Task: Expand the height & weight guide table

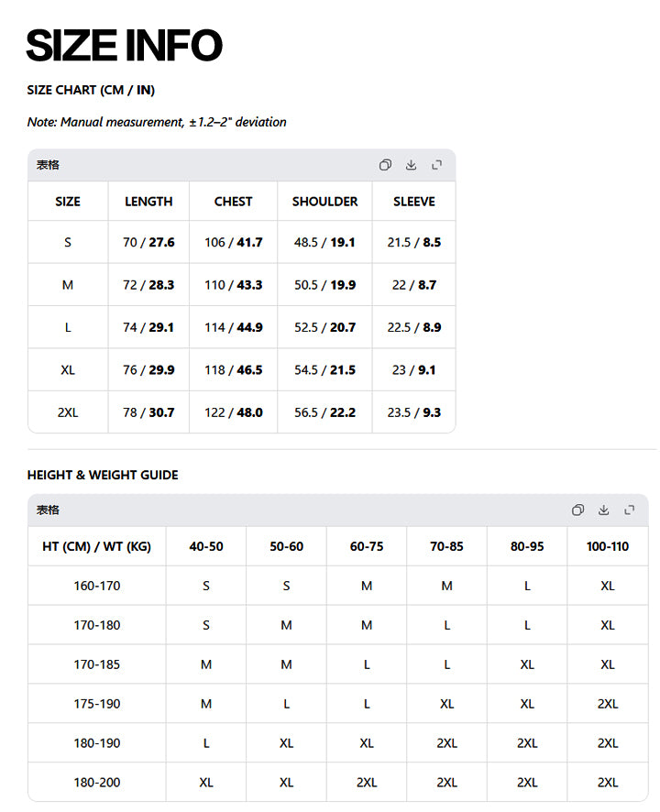Action: tap(630, 510)
